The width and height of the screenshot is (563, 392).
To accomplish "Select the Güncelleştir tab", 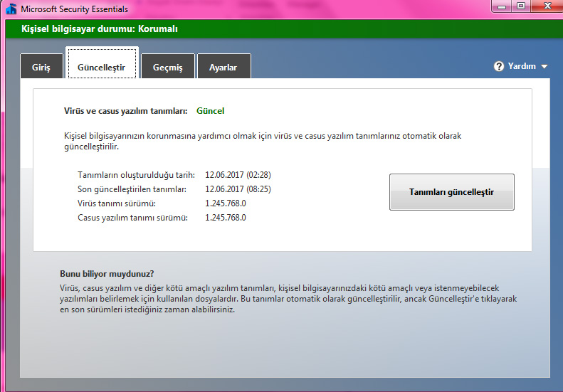I will (102, 63).
